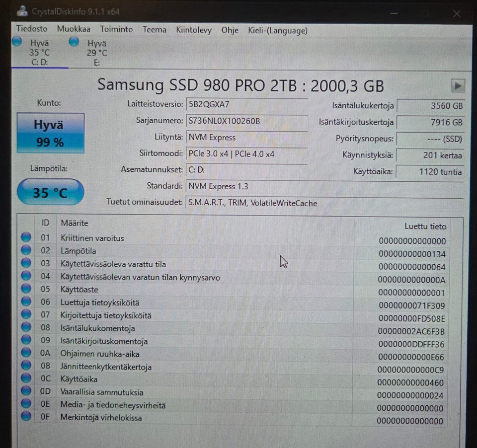Screen dimensions: 477x448
Task: Click the serial number field S736NL0X100260B
Action: tap(247, 121)
